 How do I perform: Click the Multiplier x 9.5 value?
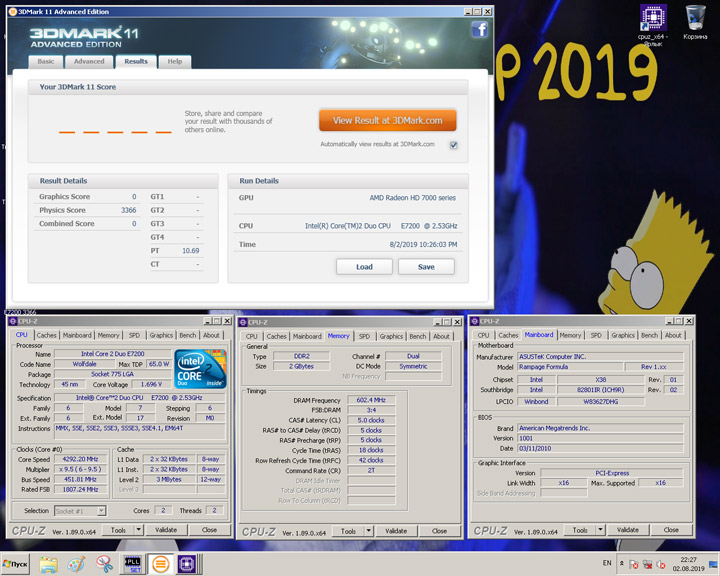[x=80, y=469]
